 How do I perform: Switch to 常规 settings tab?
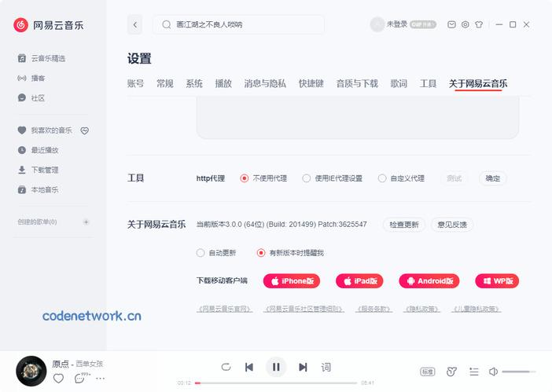point(165,83)
